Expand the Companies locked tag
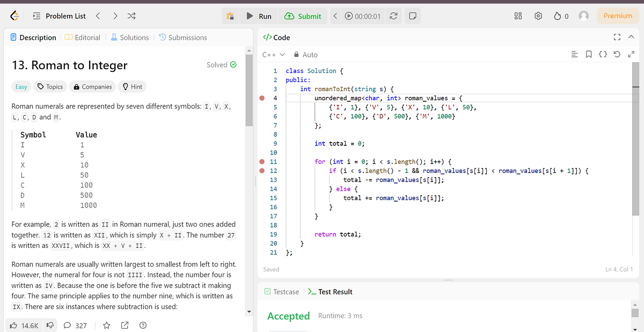 click(93, 86)
